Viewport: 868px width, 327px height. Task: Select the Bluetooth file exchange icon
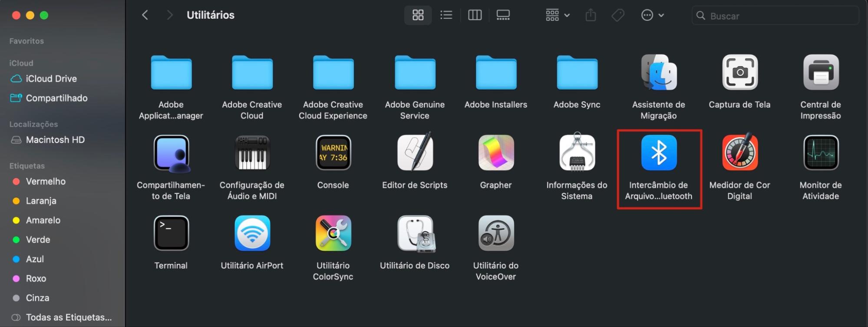click(659, 153)
